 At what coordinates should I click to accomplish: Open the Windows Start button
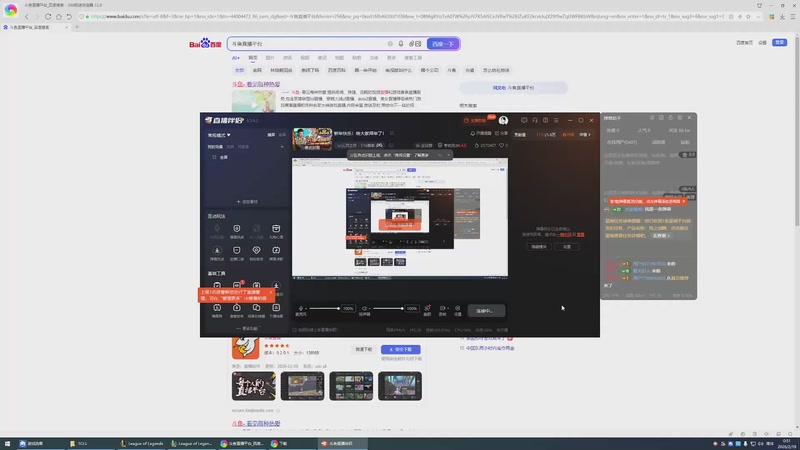point(7,444)
